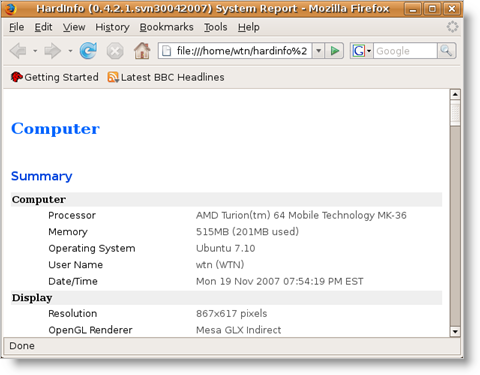Click the 515MB (201MB used) value

click(247, 232)
